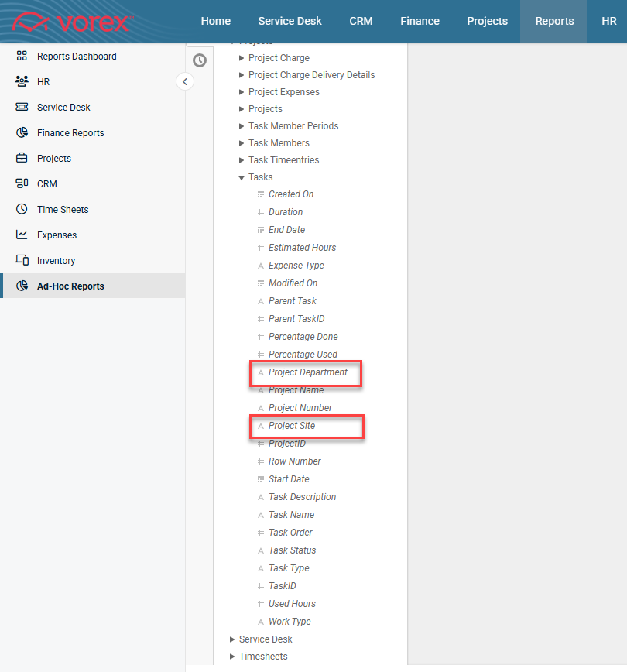This screenshot has width=627, height=672.
Task: Expand the Task Timeentries node
Action: (x=242, y=160)
